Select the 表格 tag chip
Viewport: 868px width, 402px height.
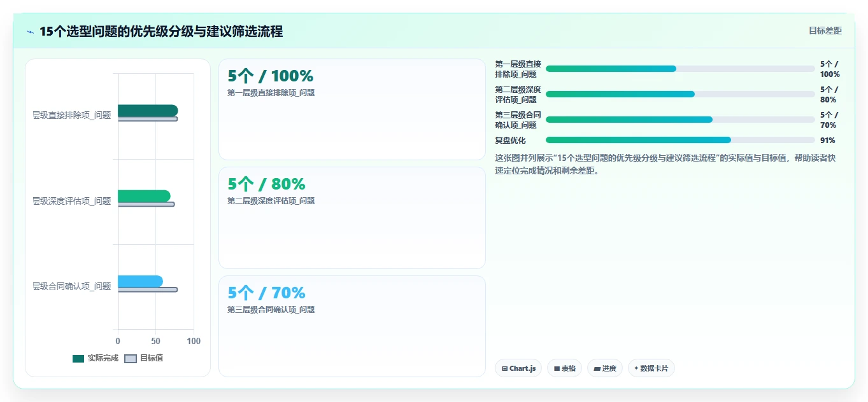(x=564, y=368)
